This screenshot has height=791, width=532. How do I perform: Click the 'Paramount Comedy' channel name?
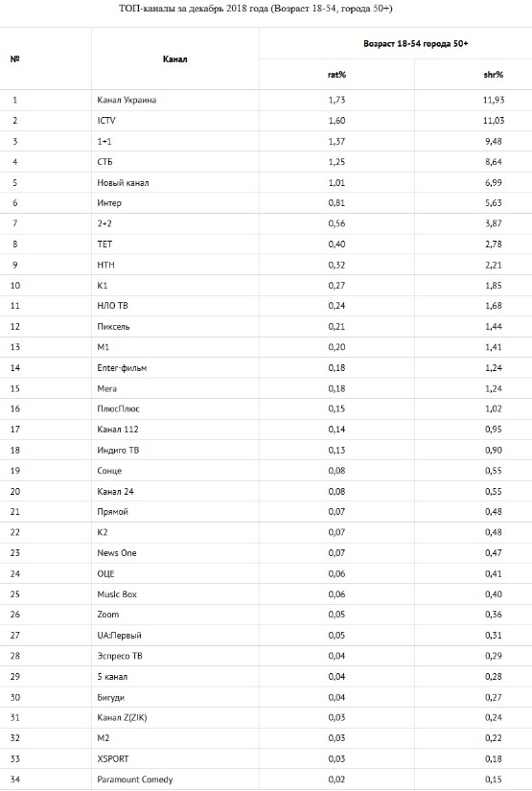[x=134, y=779]
